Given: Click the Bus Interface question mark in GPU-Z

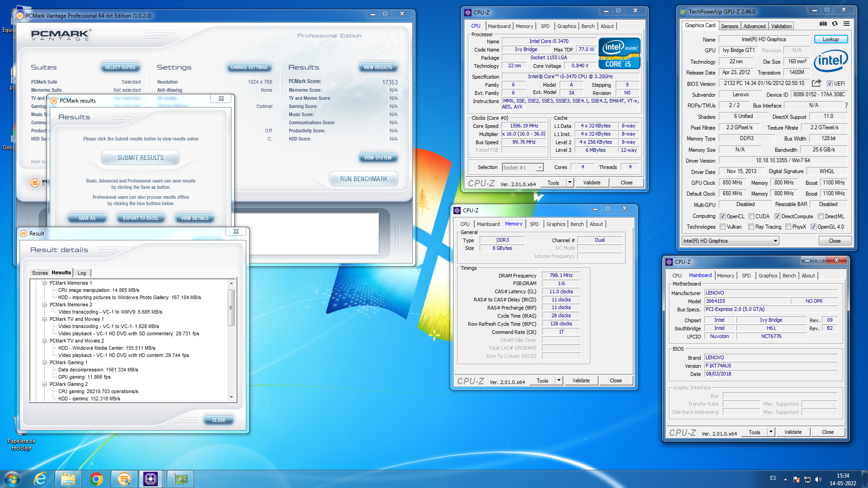Looking at the screenshot, I should 846,105.
